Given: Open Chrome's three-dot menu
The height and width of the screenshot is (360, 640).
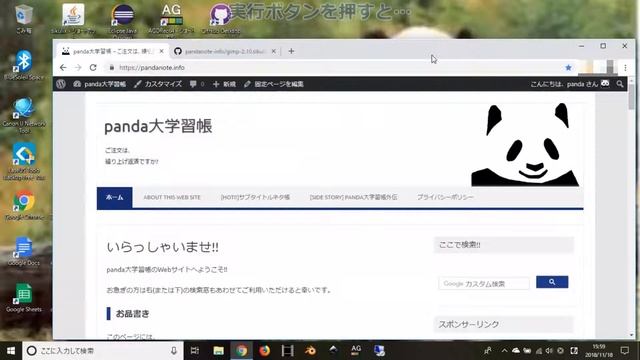Looking at the screenshot, I should pos(625,68).
